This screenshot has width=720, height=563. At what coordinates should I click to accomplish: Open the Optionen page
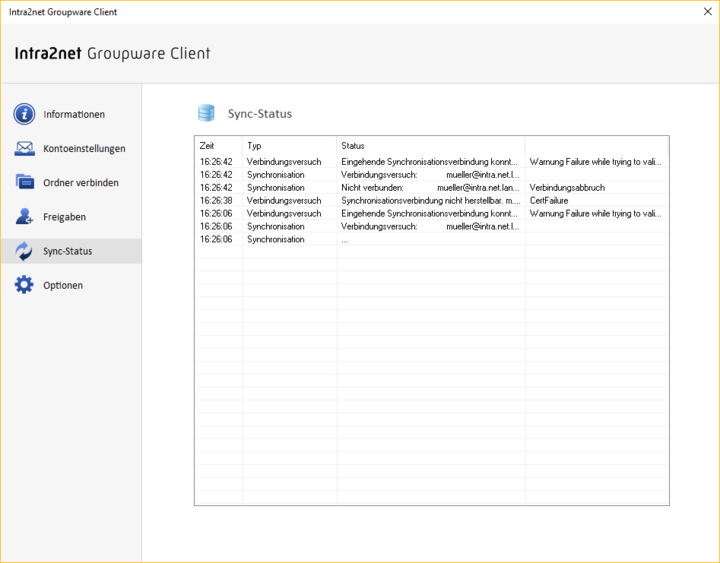[x=63, y=286]
